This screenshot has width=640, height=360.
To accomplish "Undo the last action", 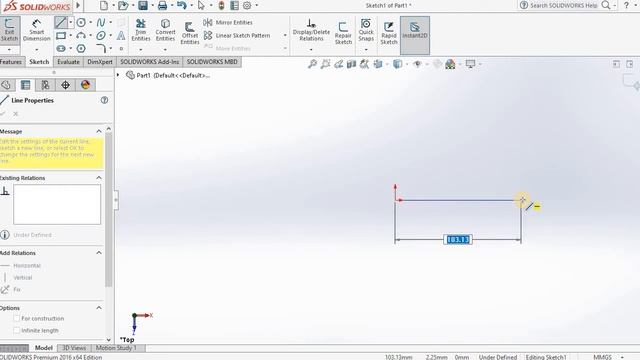I will point(182,5).
